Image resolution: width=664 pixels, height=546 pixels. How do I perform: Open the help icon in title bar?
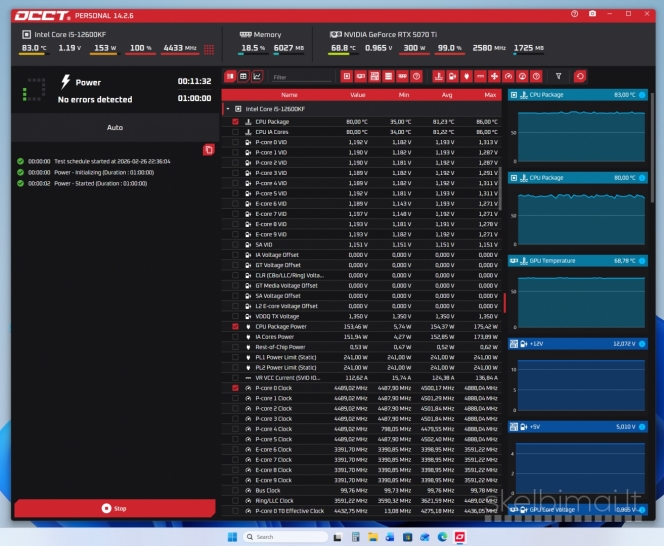pos(574,14)
